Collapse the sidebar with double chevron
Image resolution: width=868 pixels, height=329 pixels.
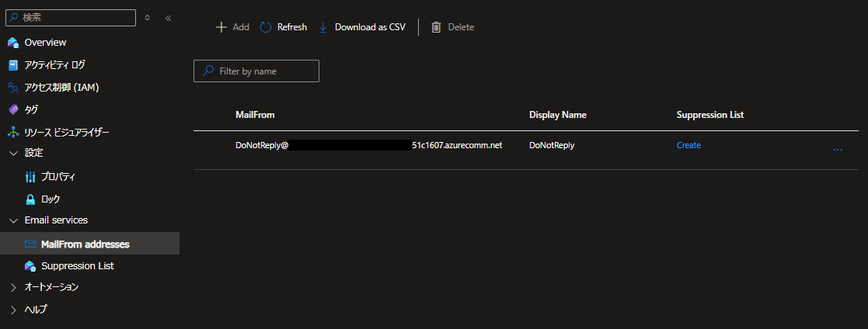[x=169, y=17]
